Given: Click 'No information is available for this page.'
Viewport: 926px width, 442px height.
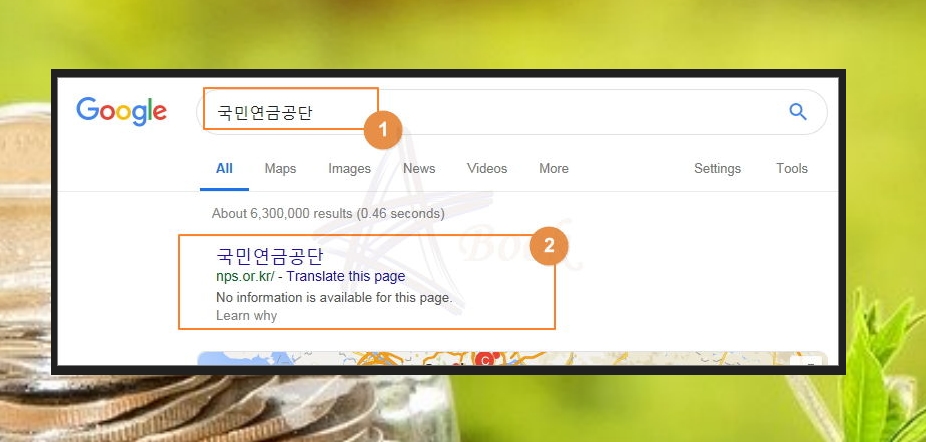Looking at the screenshot, I should coord(334,297).
